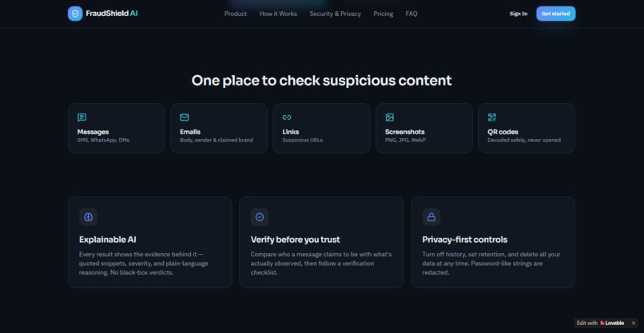
Task: Click Edit with Lovable link
Action: (601, 323)
